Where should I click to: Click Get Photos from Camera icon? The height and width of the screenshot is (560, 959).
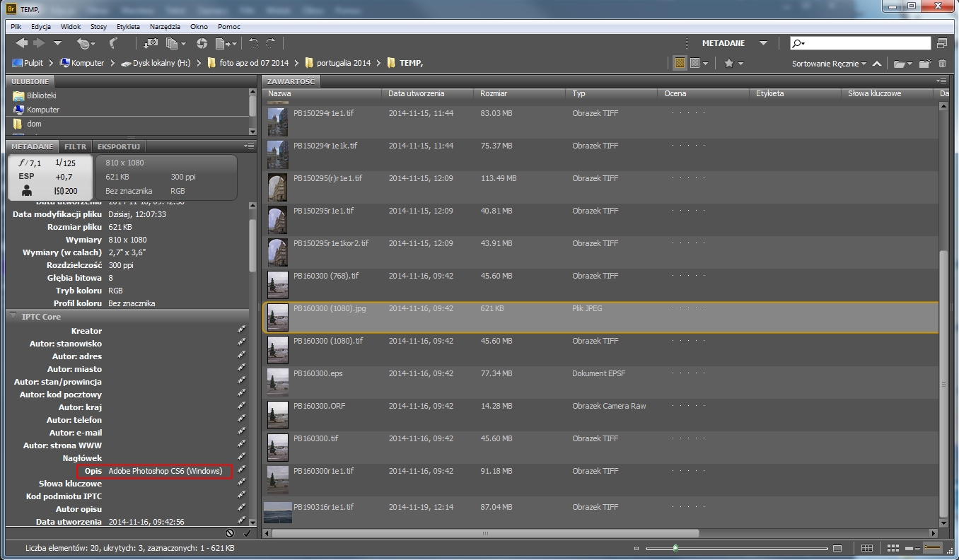tap(151, 44)
